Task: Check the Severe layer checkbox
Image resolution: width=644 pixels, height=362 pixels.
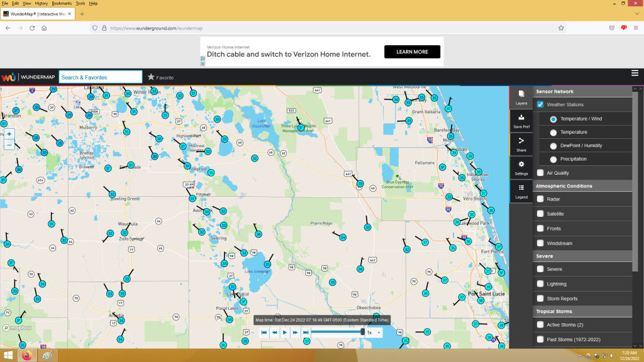Action: [x=540, y=269]
